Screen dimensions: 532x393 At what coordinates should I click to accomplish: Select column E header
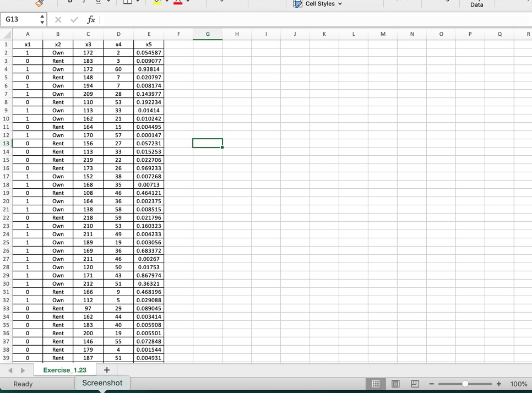pos(149,34)
